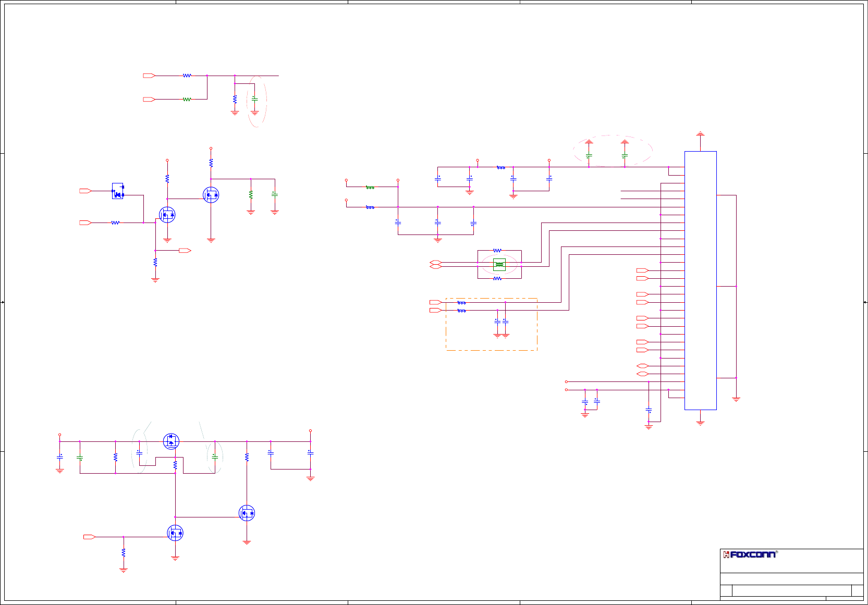The image size is (868, 605).
Task: Select the middle-left input port feeding the horizontal resistor
Action: point(85,223)
